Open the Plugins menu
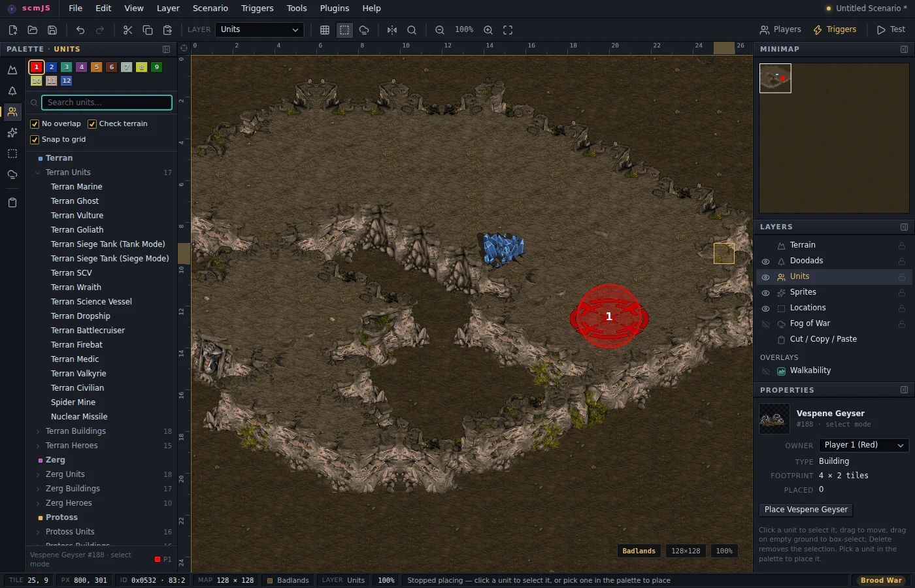Viewport: 915px width, 588px height. click(x=335, y=8)
